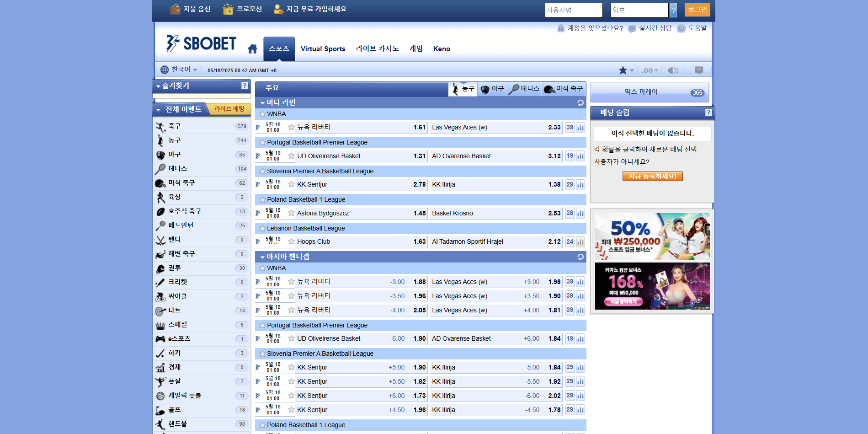Select 싸이클 cycling in sports list
The width and height of the screenshot is (868, 434).
coord(202,296)
